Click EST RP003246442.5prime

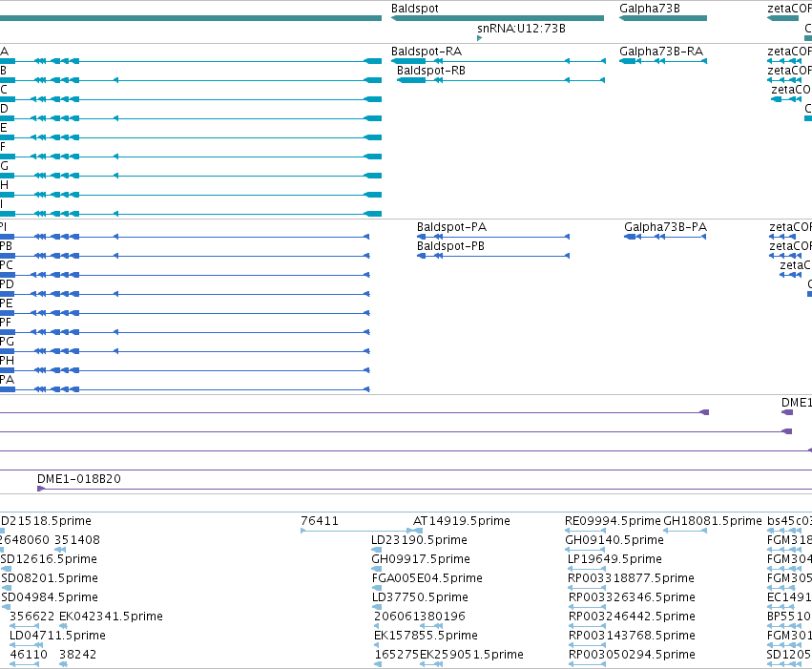[632, 617]
